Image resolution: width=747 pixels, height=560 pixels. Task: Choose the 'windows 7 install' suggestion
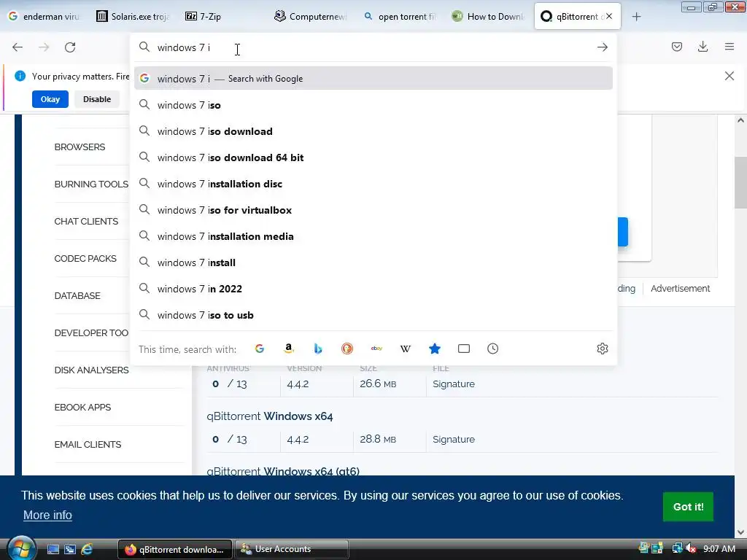coord(373,262)
